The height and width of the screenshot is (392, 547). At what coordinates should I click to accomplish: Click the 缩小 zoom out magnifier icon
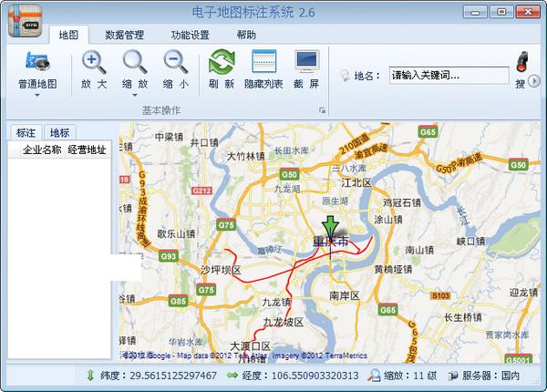176,63
